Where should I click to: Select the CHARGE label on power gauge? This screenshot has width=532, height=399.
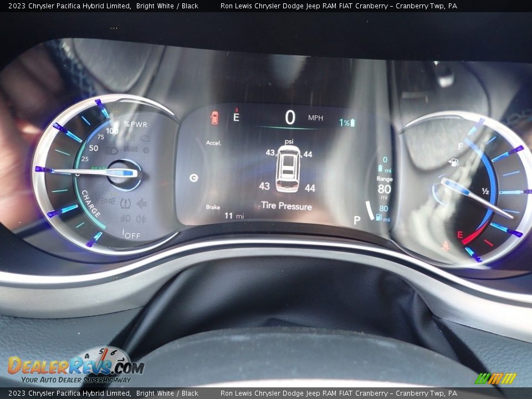[x=91, y=203]
